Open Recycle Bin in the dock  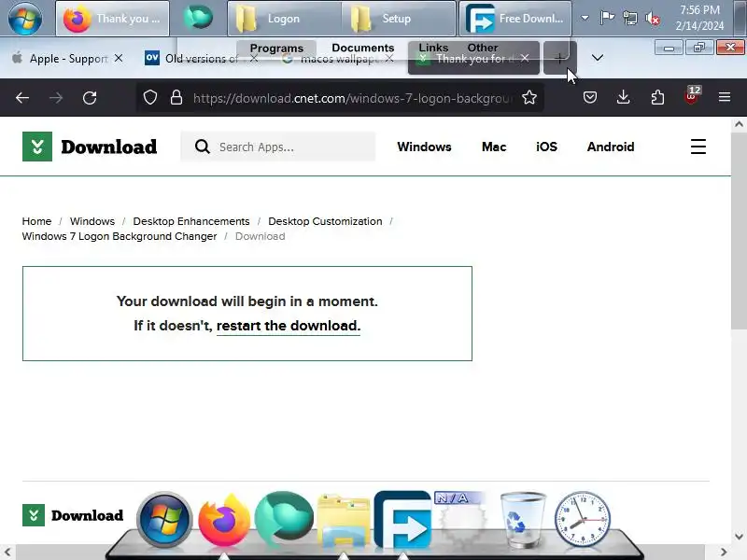pos(522,520)
